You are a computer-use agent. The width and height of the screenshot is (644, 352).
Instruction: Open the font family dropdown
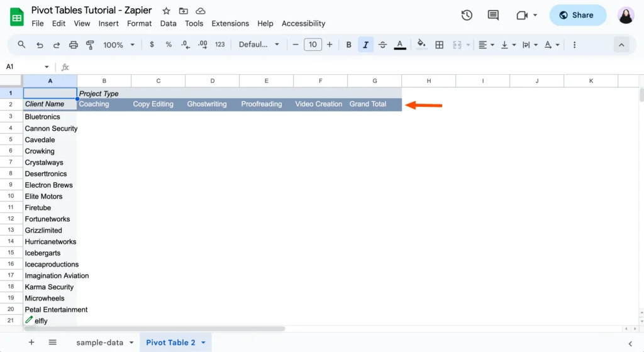258,44
